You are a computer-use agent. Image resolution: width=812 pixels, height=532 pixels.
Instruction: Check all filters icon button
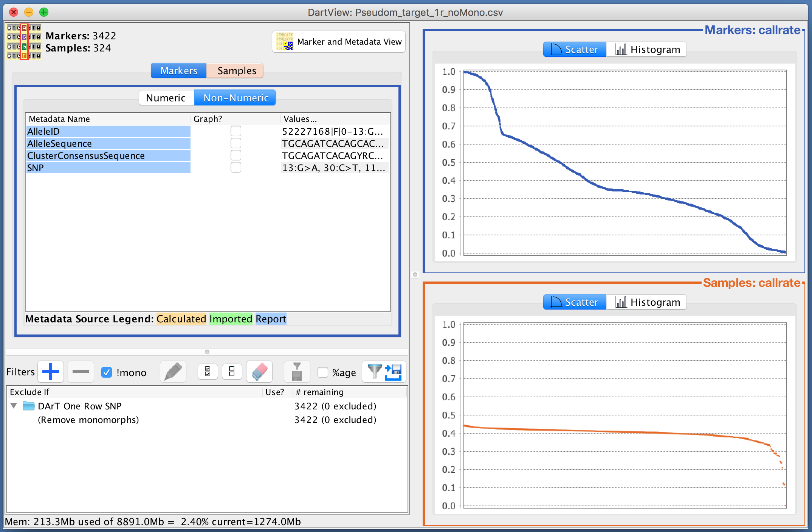pyautogui.click(x=208, y=372)
